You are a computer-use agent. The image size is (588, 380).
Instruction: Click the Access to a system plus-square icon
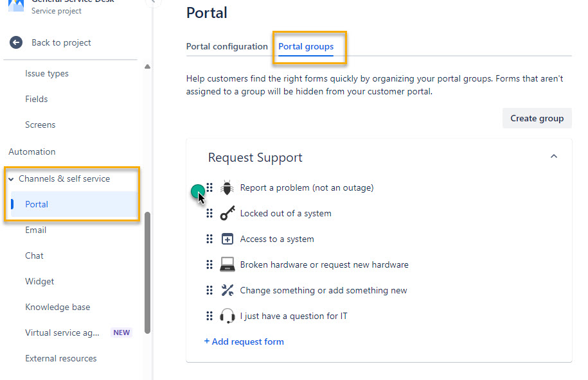pos(226,239)
